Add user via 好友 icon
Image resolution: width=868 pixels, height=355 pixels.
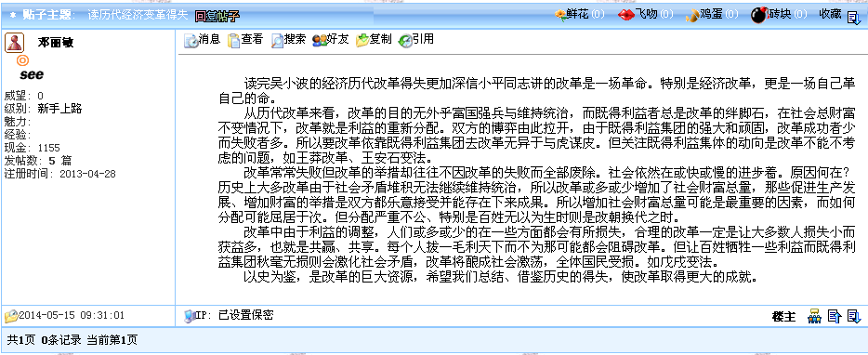click(x=320, y=41)
